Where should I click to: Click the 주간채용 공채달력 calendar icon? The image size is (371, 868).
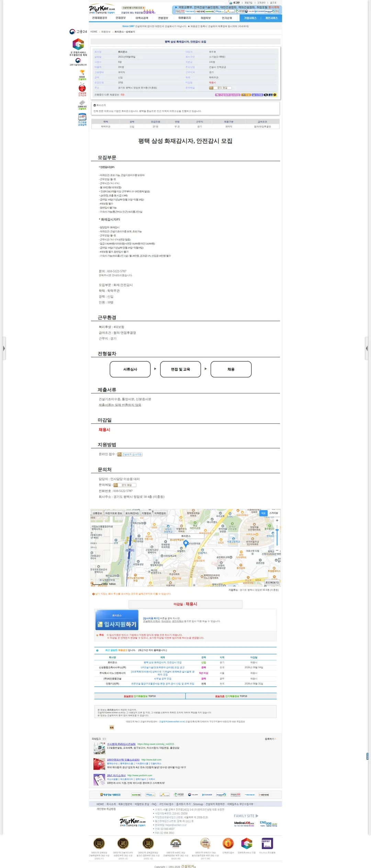(x=82, y=120)
